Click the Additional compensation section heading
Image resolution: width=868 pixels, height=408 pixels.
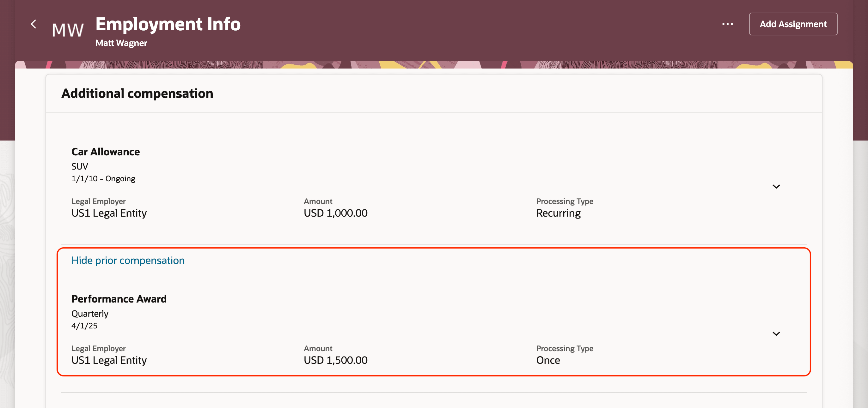(x=137, y=93)
